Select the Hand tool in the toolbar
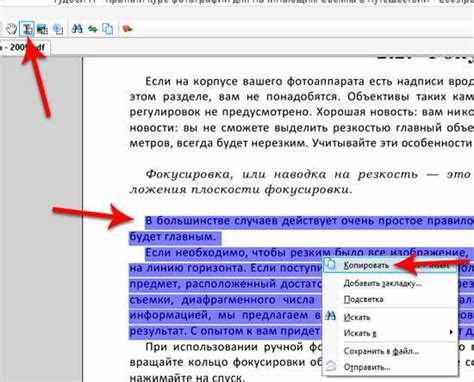The image size is (474, 382). tap(12, 29)
